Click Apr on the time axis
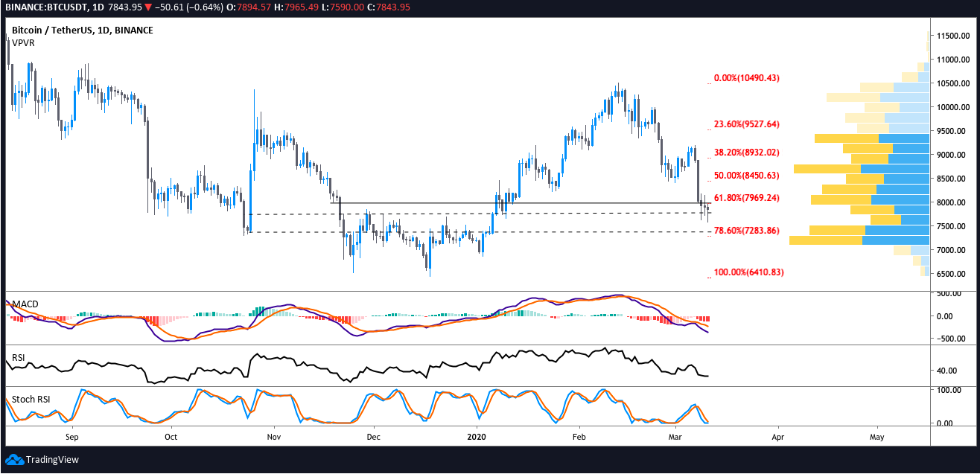Viewport: 980px width, 474px height. tap(778, 438)
